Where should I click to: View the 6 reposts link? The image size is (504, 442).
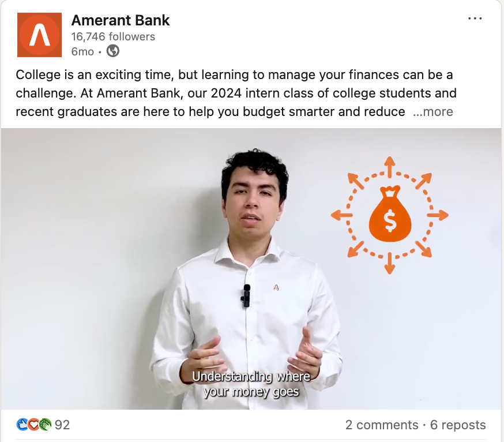point(458,425)
